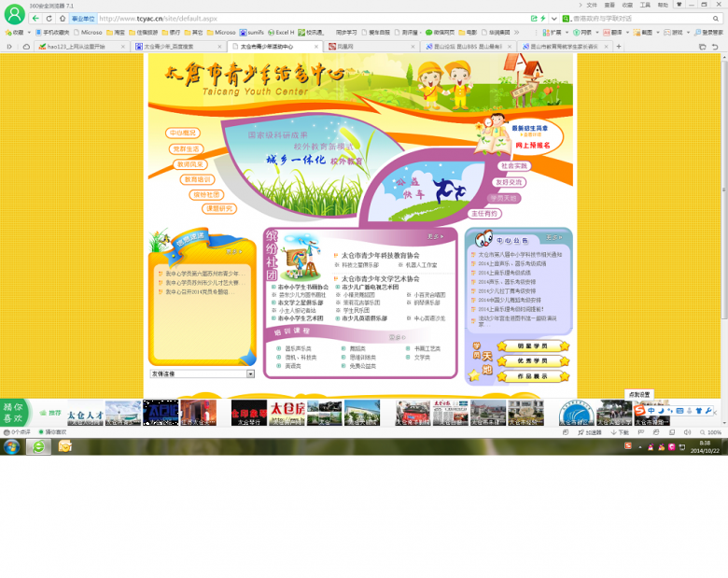Open the 手机收藏夹 bookmark
Viewport: 728px width, 578px height.
(x=52, y=33)
